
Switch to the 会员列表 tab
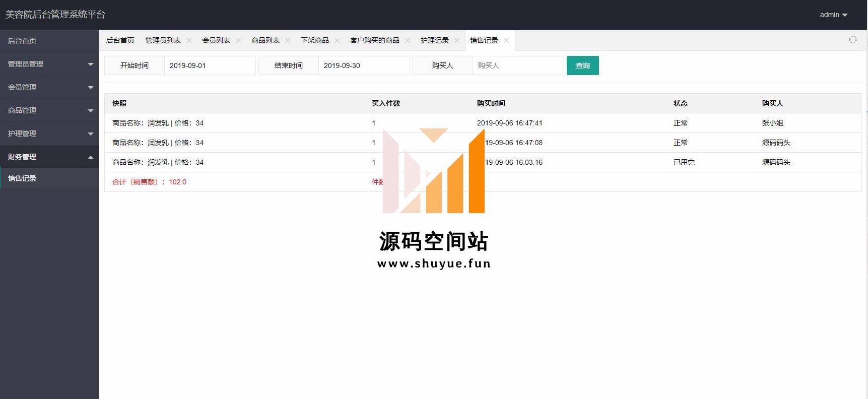216,40
